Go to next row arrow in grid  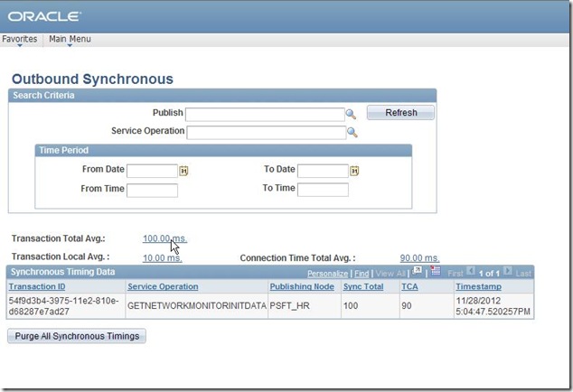point(507,271)
